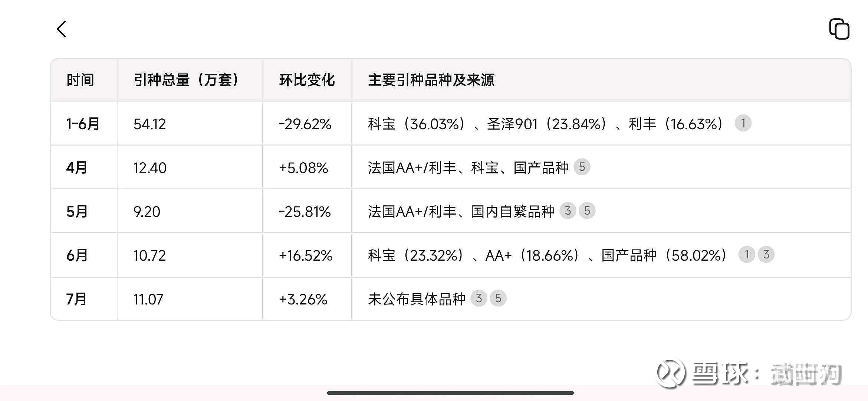Select the 主要引种品种及来源 column header
The image size is (868, 401).
coord(431,80)
